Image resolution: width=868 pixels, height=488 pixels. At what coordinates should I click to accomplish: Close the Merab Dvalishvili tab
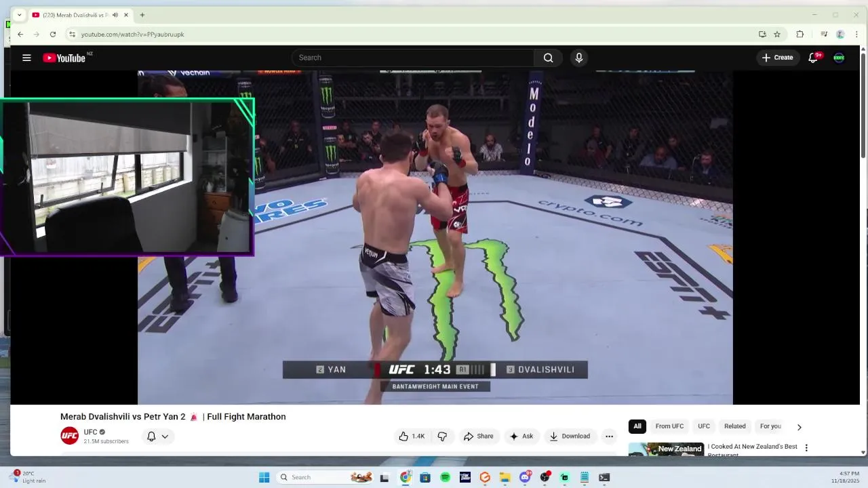[x=125, y=15]
